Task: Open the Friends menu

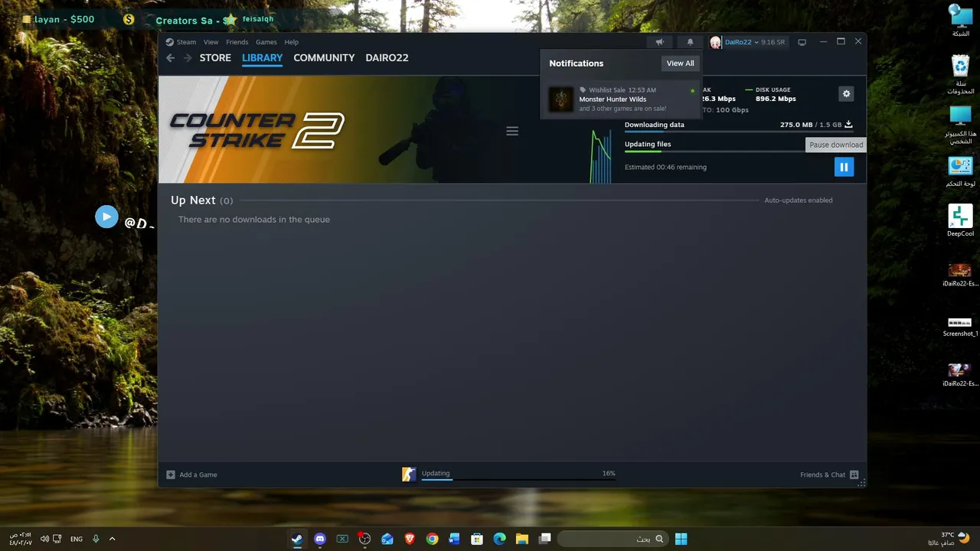Action: pos(237,42)
